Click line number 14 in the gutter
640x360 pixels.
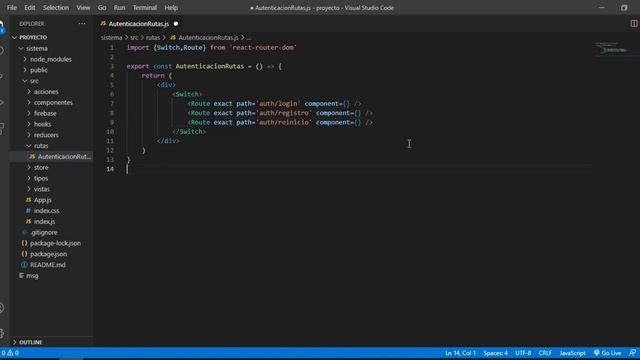click(x=110, y=169)
